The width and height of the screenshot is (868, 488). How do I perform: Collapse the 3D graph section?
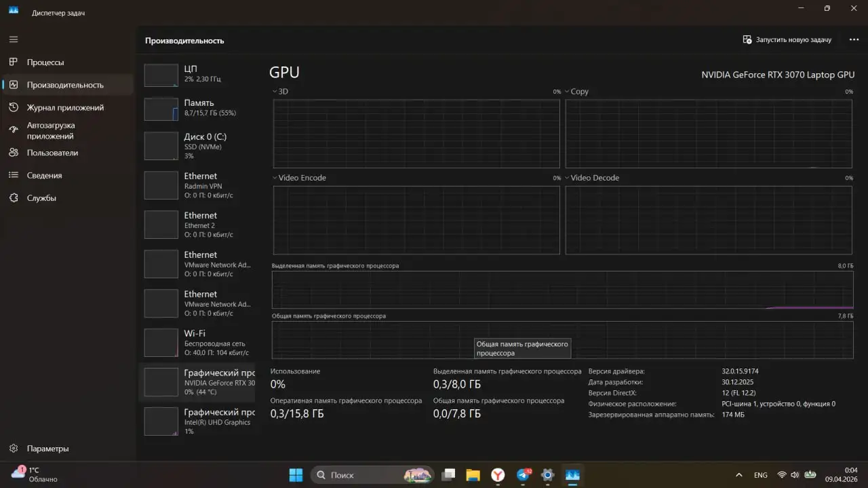tap(273, 91)
